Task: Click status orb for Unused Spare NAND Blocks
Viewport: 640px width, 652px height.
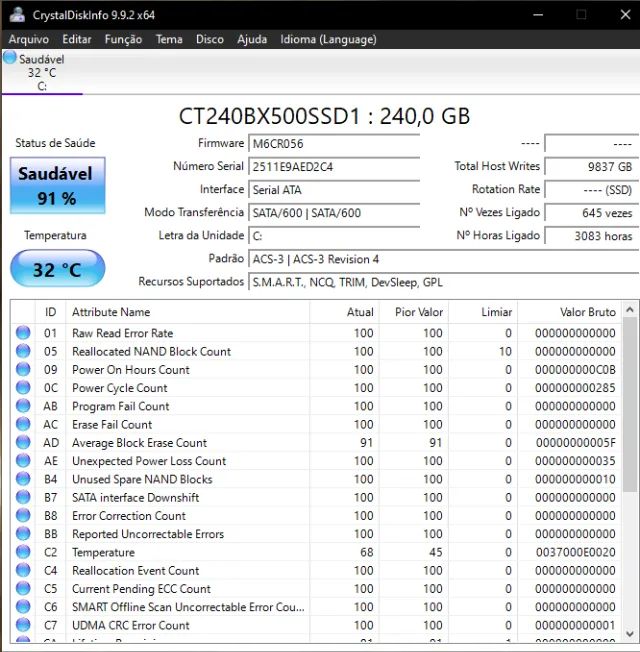Action: 23,479
